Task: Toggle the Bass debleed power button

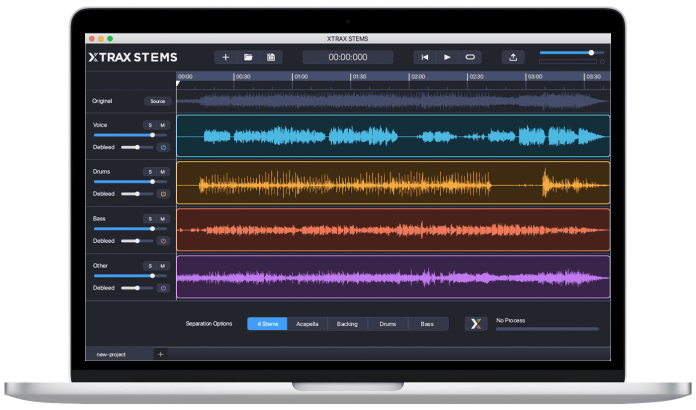Action: click(163, 241)
